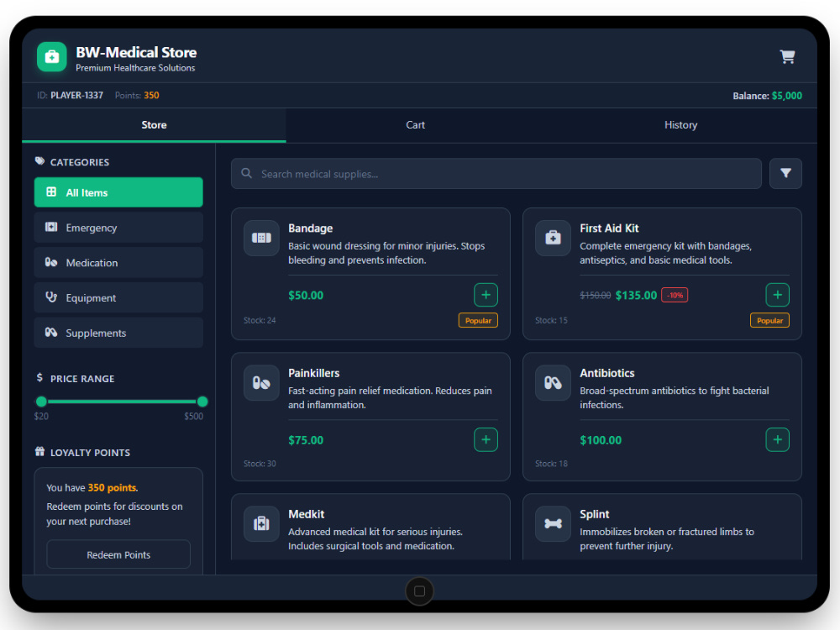Screen dimensions: 840x630
Task: Click the First Aid Kit product title
Action: 609,228
